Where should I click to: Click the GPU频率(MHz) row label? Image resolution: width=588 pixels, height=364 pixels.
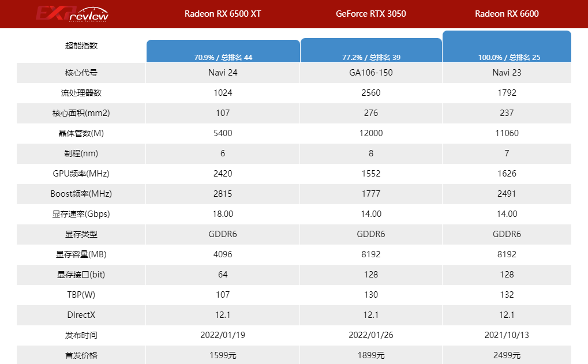coord(81,174)
